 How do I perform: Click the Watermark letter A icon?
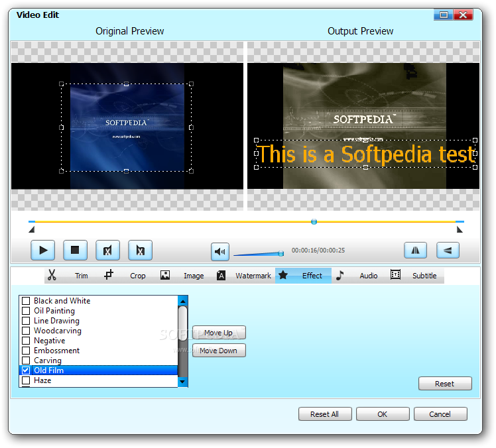pos(221,276)
